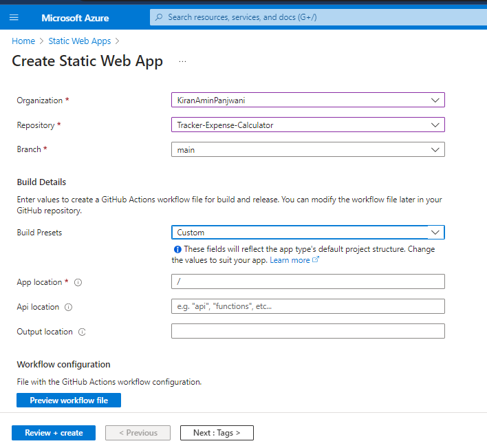Click the Branch label
The width and height of the screenshot is (487, 448).
[x=29, y=149]
